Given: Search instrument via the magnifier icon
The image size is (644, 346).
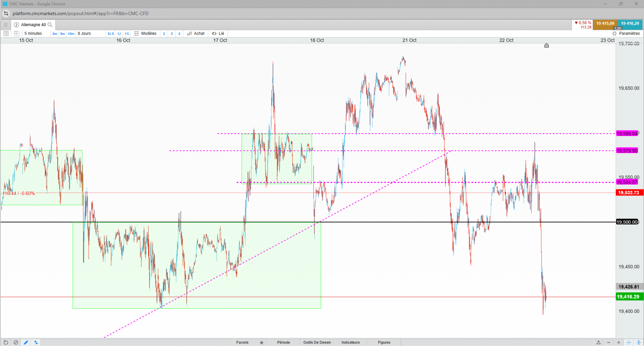Looking at the screenshot, I should click(50, 25).
